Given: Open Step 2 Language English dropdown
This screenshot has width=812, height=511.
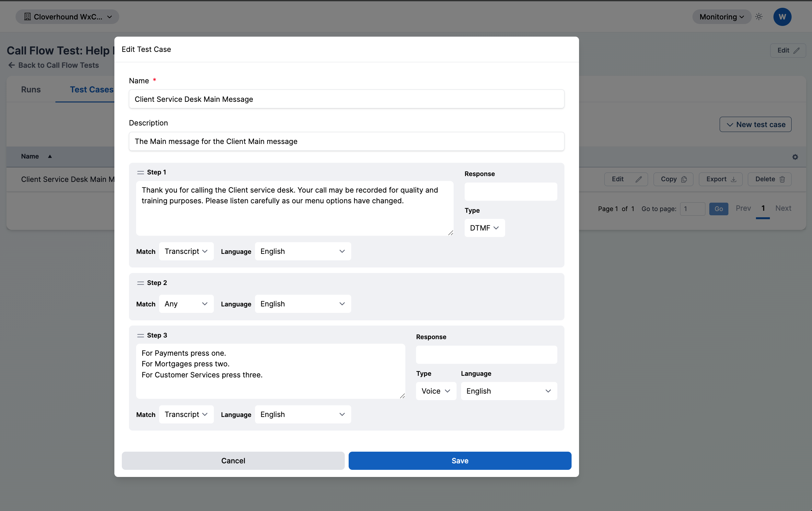Looking at the screenshot, I should tap(303, 304).
